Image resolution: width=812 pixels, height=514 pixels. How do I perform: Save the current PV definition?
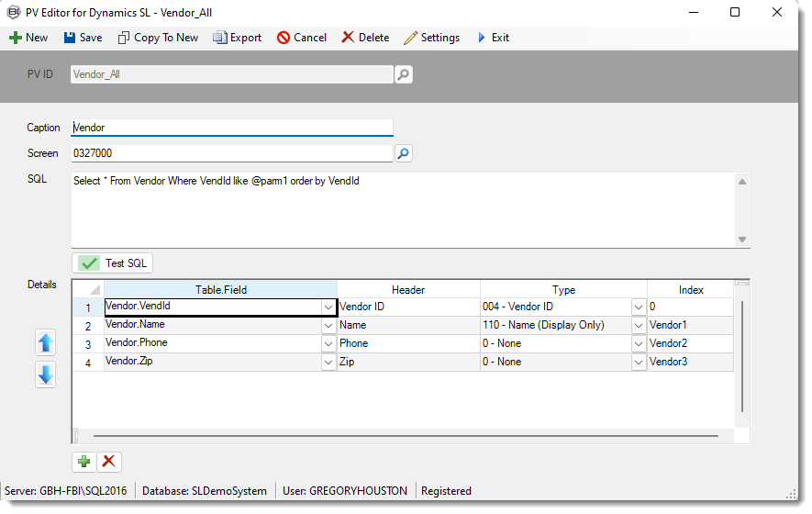pyautogui.click(x=83, y=38)
